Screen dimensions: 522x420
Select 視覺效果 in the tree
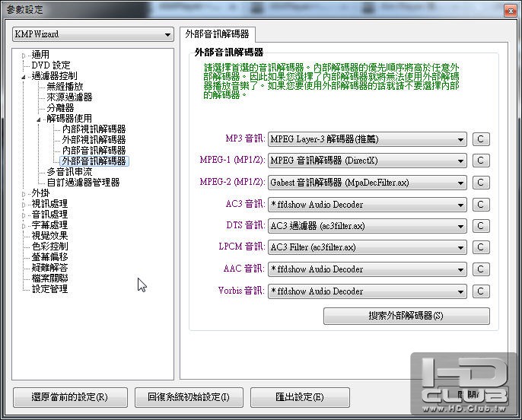[x=49, y=236]
